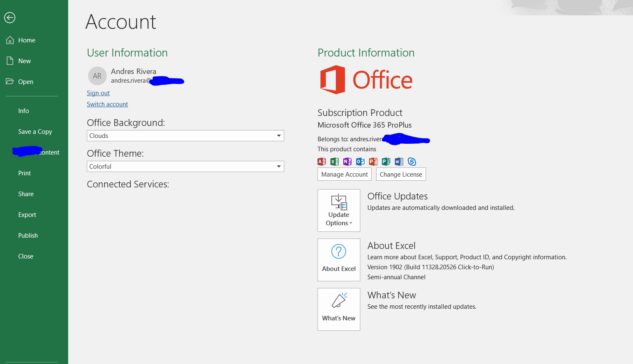Click the red Office logo
Screen dimensions: 633x364
366,80
